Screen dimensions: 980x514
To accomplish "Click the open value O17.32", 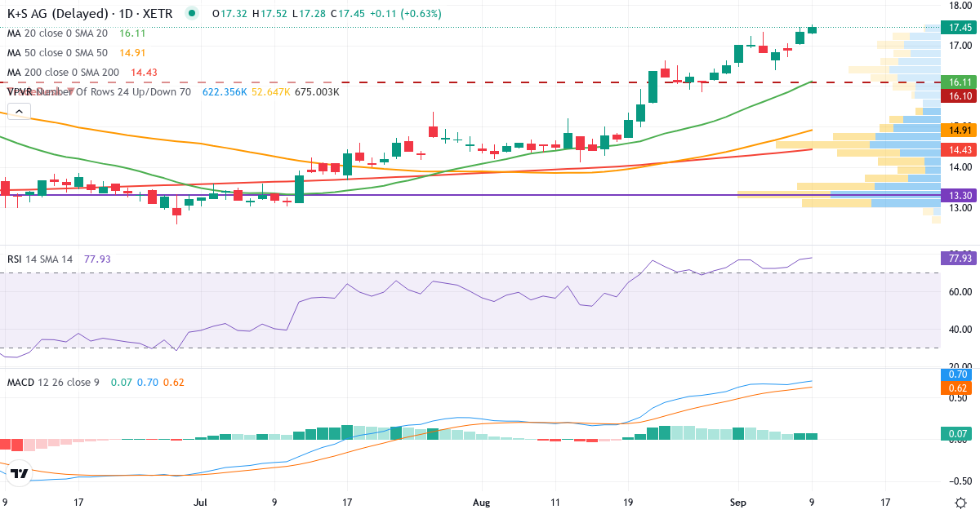I will point(229,14).
